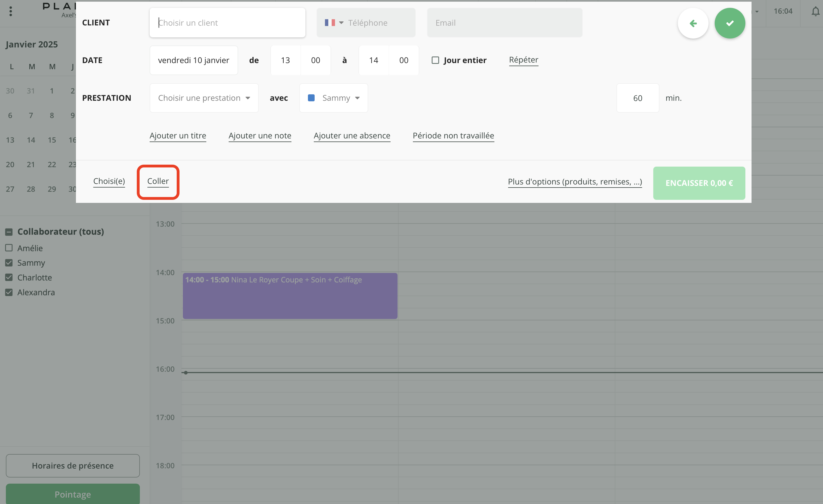Click the French flag country selector
The height and width of the screenshot is (504, 823).
pyautogui.click(x=330, y=23)
